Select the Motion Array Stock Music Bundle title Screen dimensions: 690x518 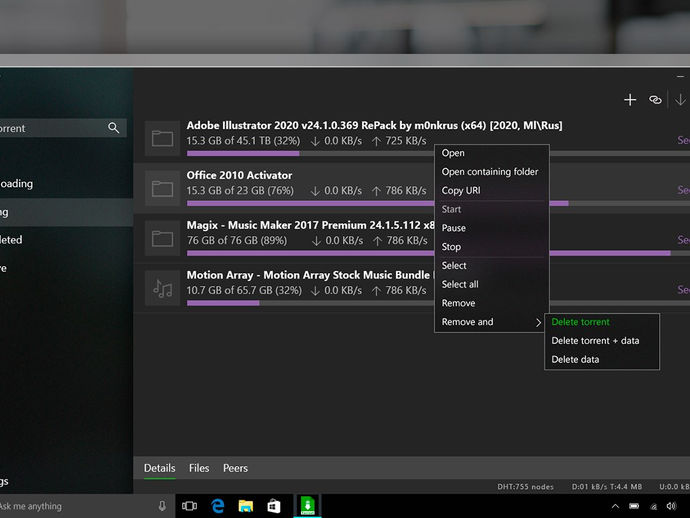click(x=308, y=275)
